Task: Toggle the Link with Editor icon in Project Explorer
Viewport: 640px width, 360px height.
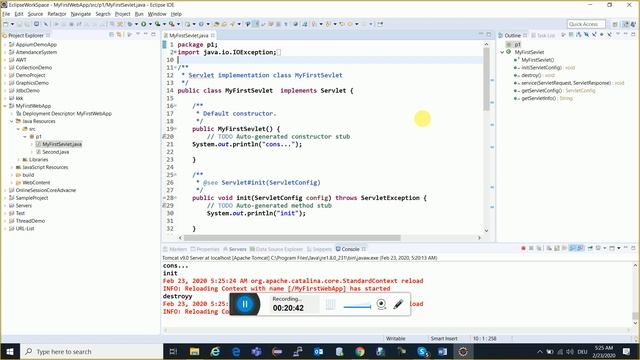Action: pos(119,35)
